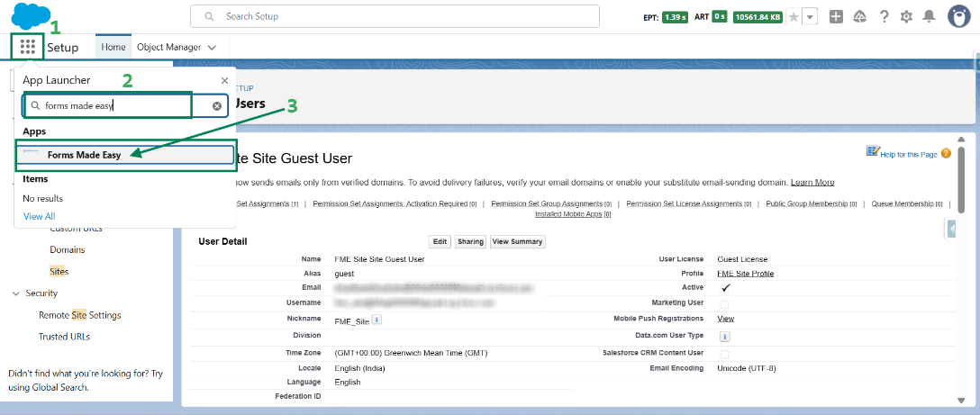Collapse the Security tree section
Screen dimensions: 980x415
(15, 293)
